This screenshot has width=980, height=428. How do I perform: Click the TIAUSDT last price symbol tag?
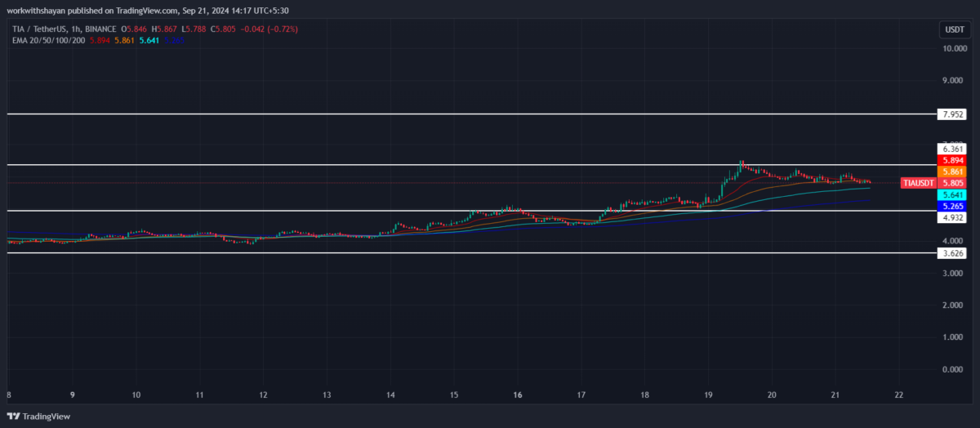(x=919, y=184)
